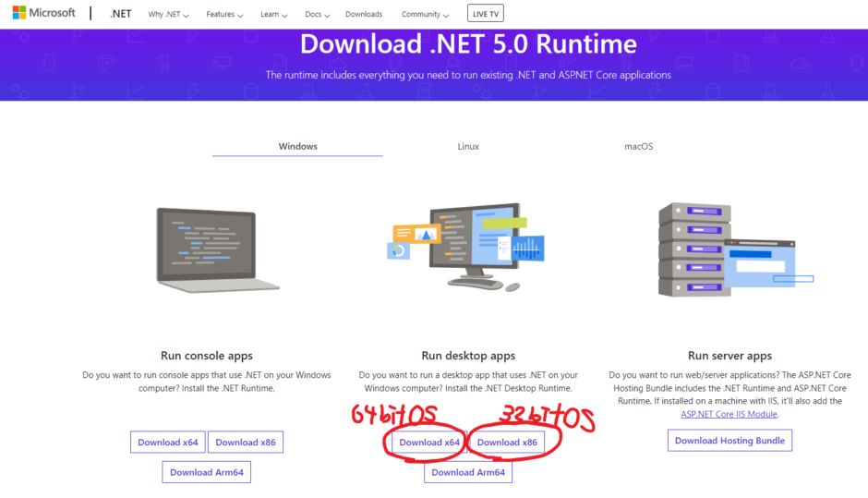Switch to the Linux tab
The width and height of the screenshot is (868, 498).
(468, 146)
